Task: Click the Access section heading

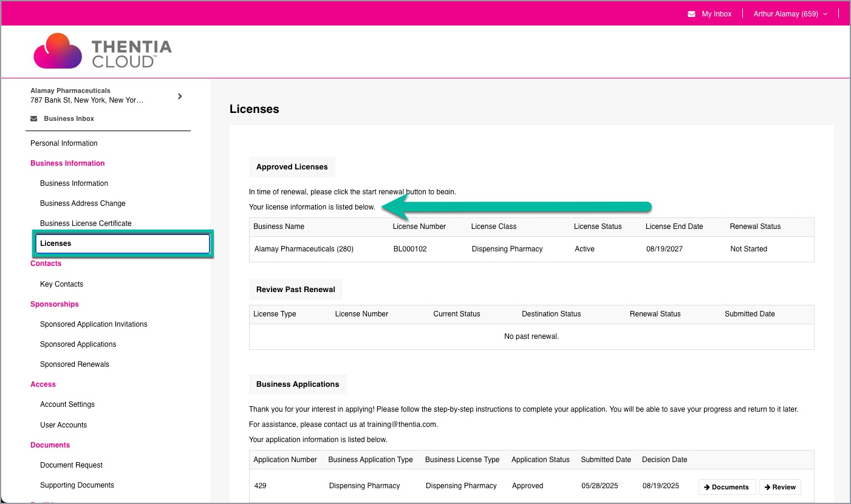Action: 43,384
